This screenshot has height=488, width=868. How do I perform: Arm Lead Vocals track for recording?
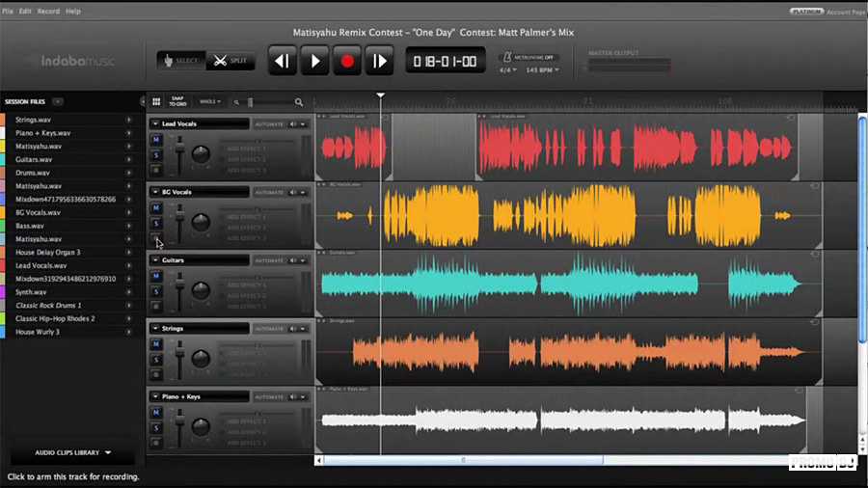pos(156,170)
